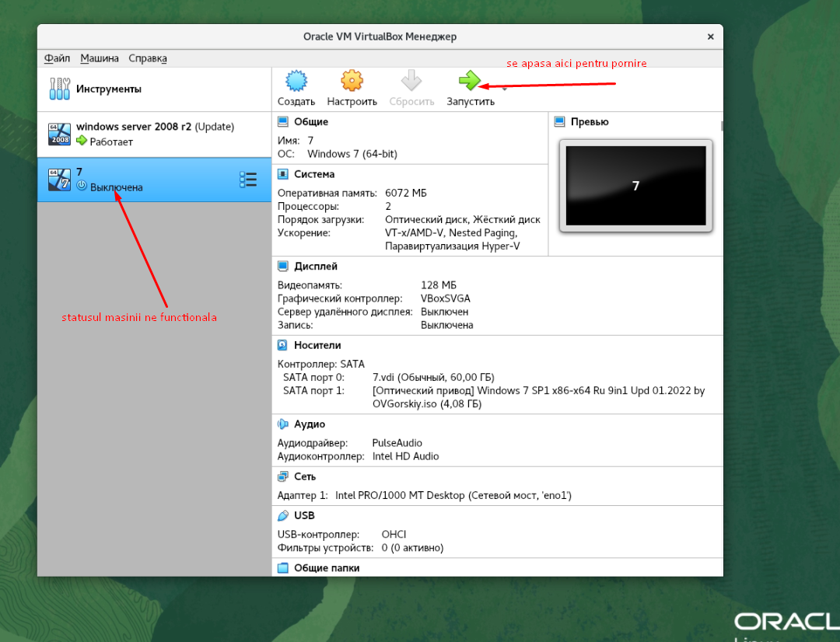Click the Сеть network section icon
The height and width of the screenshot is (642, 840).
coord(283,476)
